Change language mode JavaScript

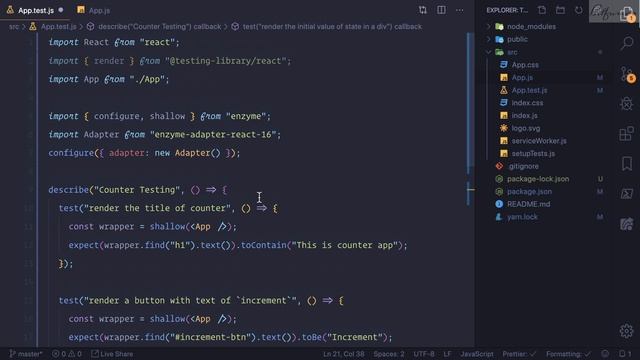[477, 354]
